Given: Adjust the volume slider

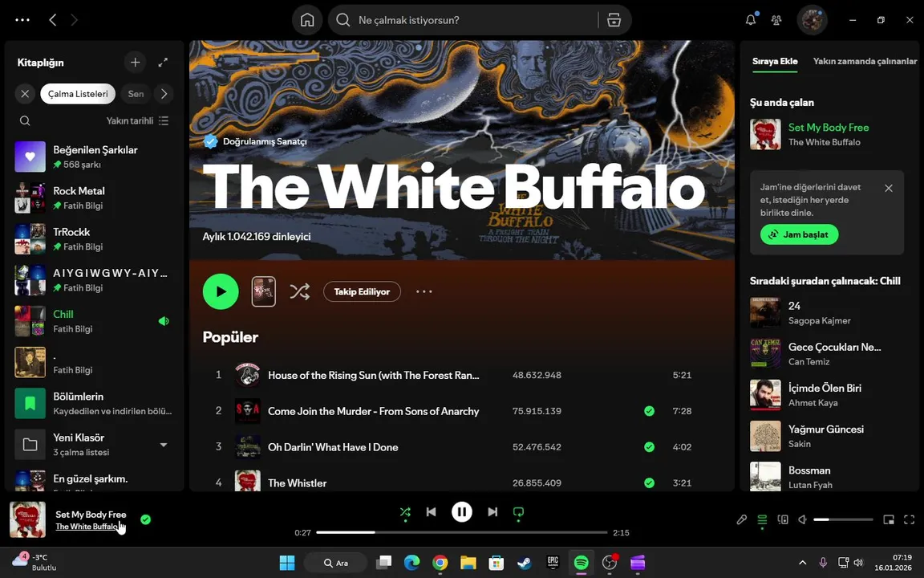Looking at the screenshot, I should (843, 519).
